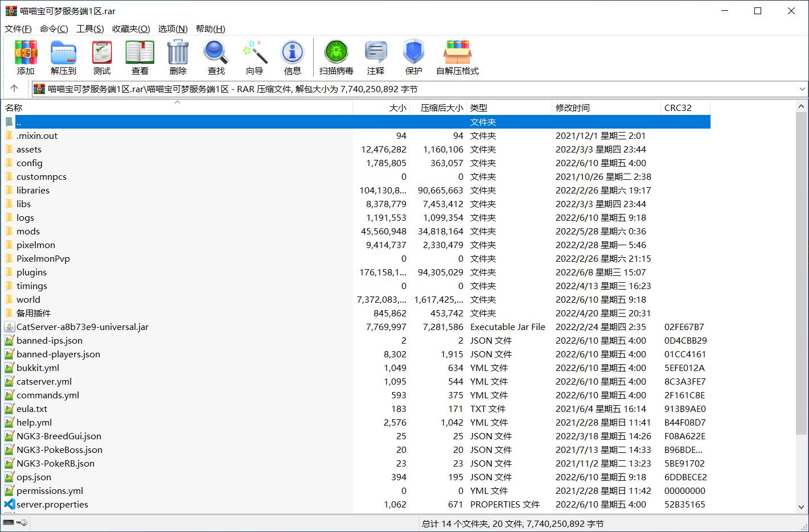Viewport: 809px width, 532px height.
Task: Click the mods folder icon
Action: pos(9,231)
